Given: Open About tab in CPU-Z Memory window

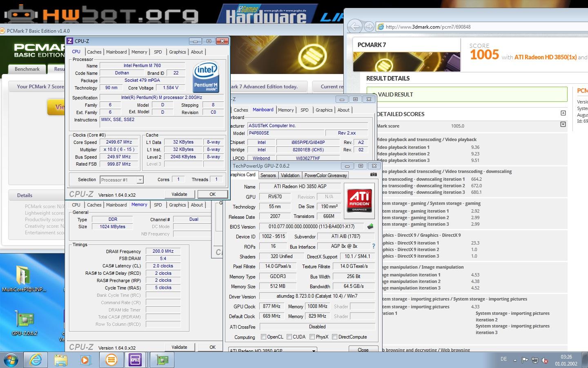Looking at the screenshot, I should [197, 205].
